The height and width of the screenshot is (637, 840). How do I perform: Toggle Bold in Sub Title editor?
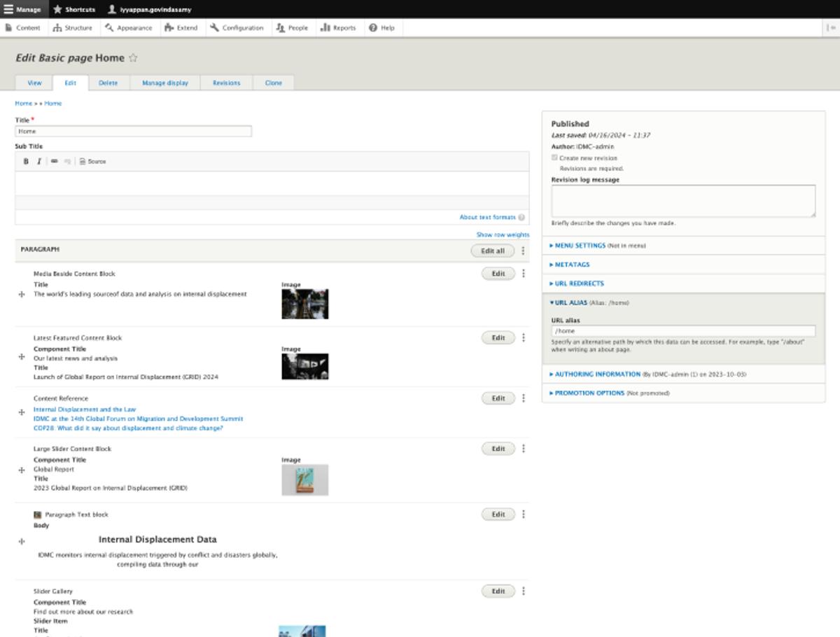[x=26, y=161]
